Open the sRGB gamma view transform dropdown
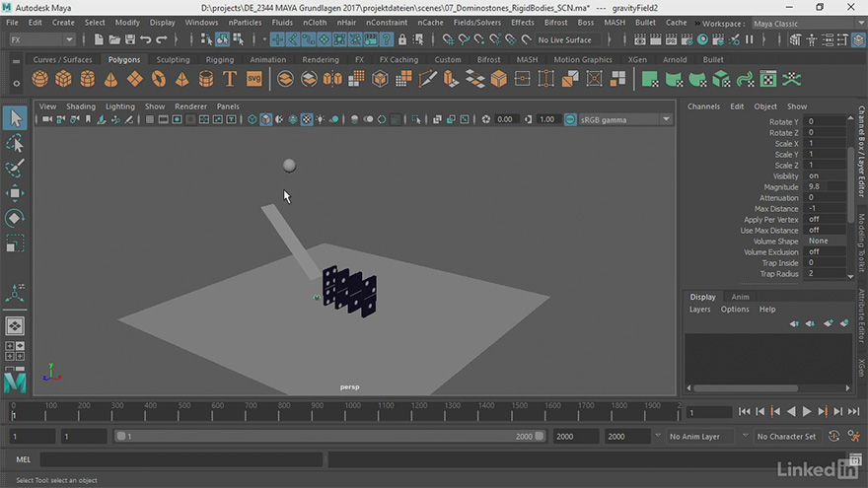Image resolution: width=868 pixels, height=488 pixels. point(625,119)
